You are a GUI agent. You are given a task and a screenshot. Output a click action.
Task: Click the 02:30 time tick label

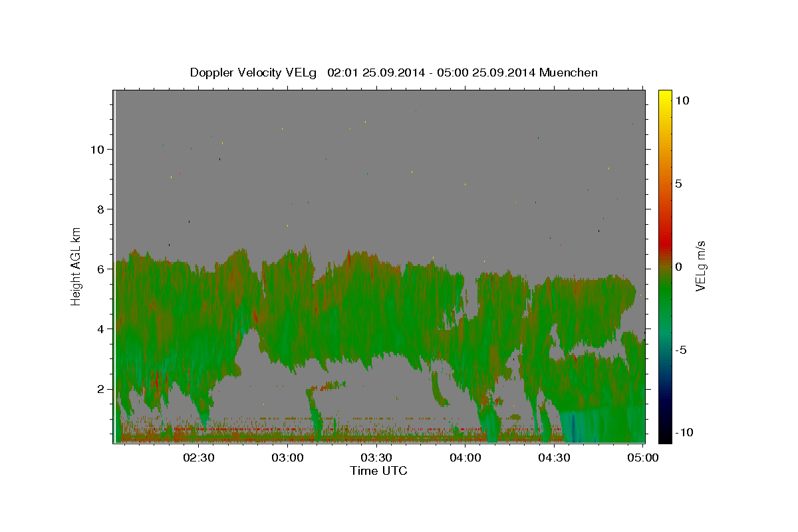tap(198, 458)
